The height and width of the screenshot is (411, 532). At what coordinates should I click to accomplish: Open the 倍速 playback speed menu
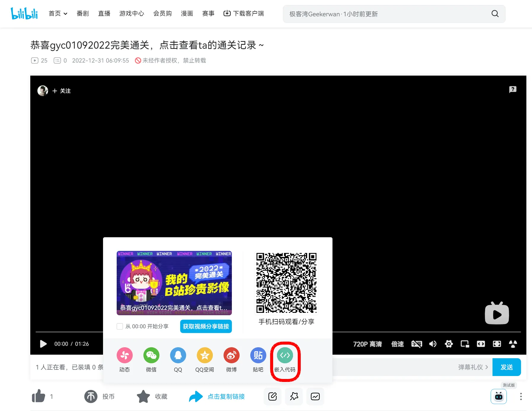(397, 344)
